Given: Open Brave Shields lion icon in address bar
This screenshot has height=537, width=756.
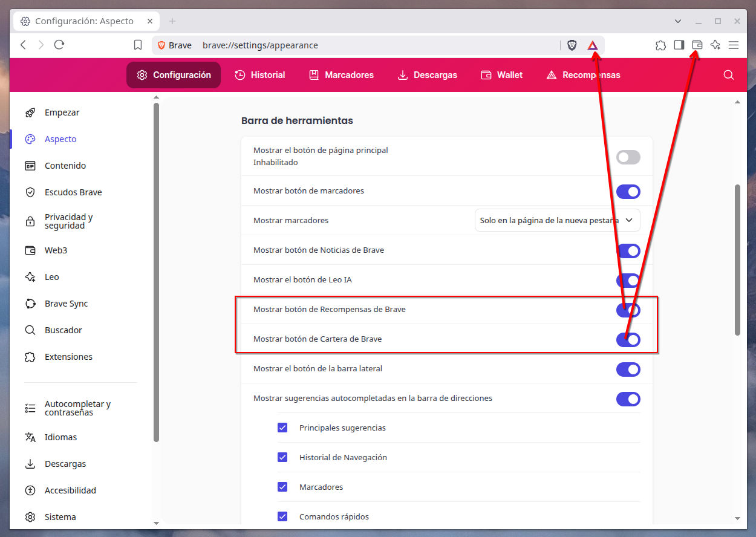Looking at the screenshot, I should click(x=572, y=45).
